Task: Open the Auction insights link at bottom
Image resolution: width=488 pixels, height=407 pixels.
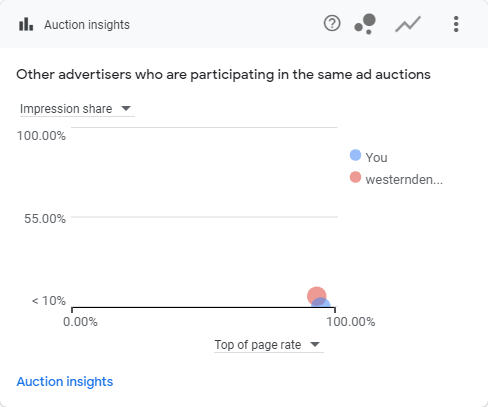Action: pos(65,382)
